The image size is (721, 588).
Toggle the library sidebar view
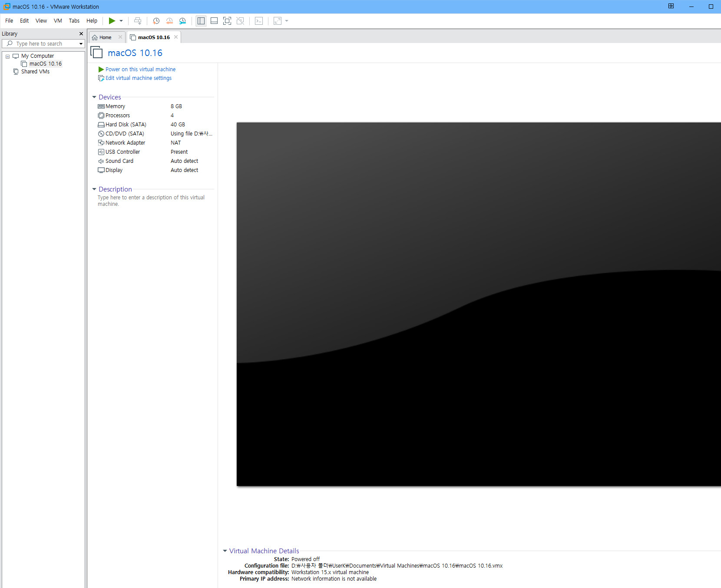click(x=201, y=21)
